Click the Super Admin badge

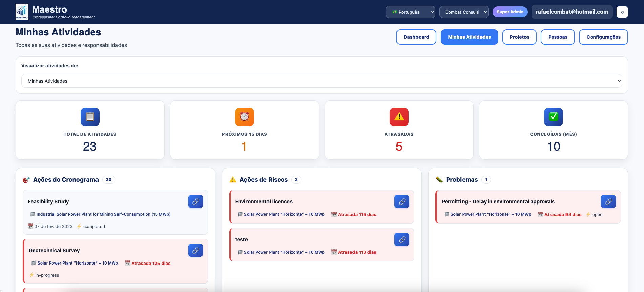coord(510,12)
